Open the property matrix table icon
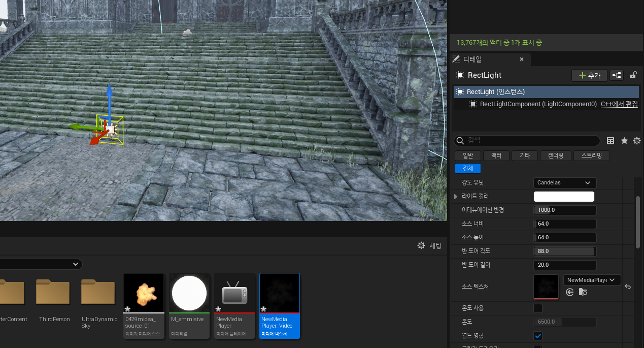 [x=611, y=141]
